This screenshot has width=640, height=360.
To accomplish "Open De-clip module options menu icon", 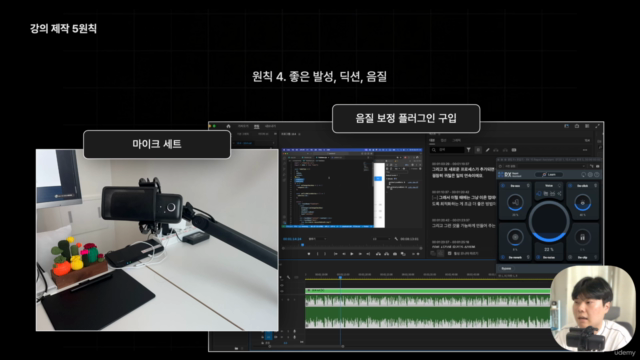I will click(596, 258).
